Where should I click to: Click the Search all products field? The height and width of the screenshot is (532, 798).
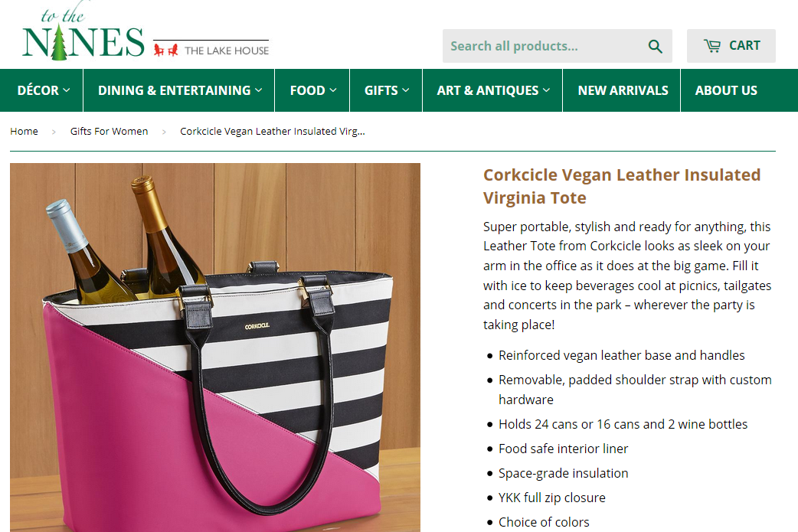point(541,46)
